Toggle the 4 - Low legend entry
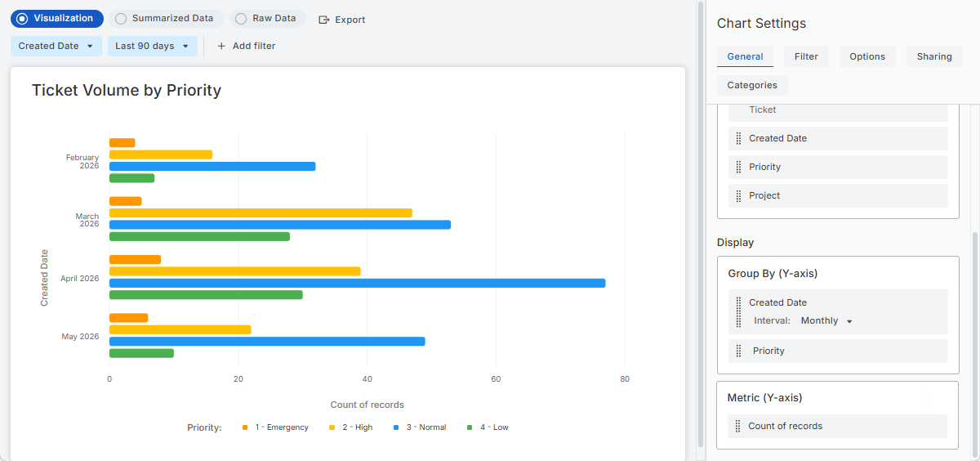Screen dimensions: 980x461 pyautogui.click(x=488, y=427)
